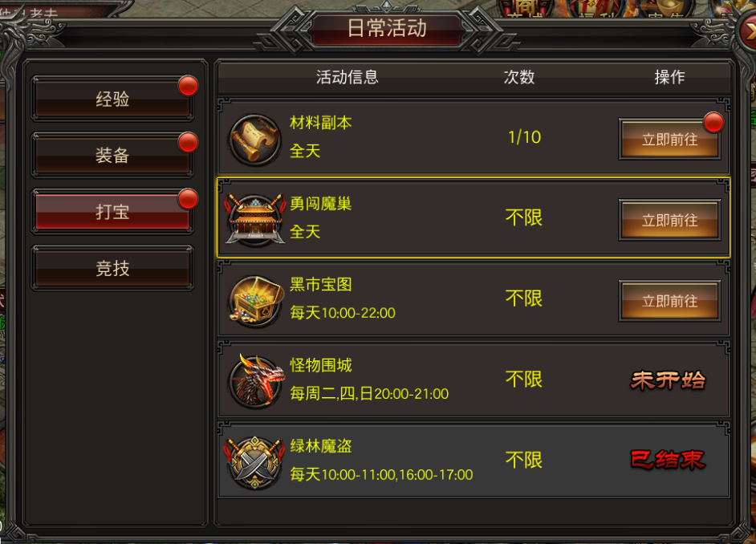Click 立即前往 for 勇闯魔巢
The image size is (756, 544).
click(x=669, y=220)
